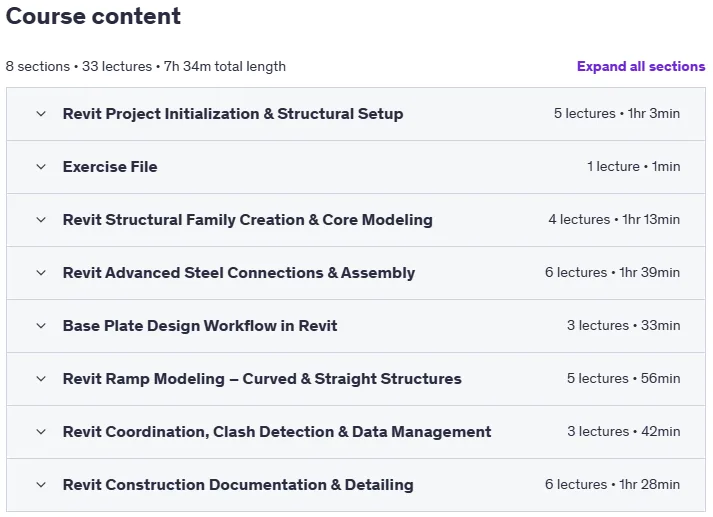Image resolution: width=713 pixels, height=517 pixels.
Task: Expand chevron for Revit Ramp Modeling section
Action: click(41, 379)
